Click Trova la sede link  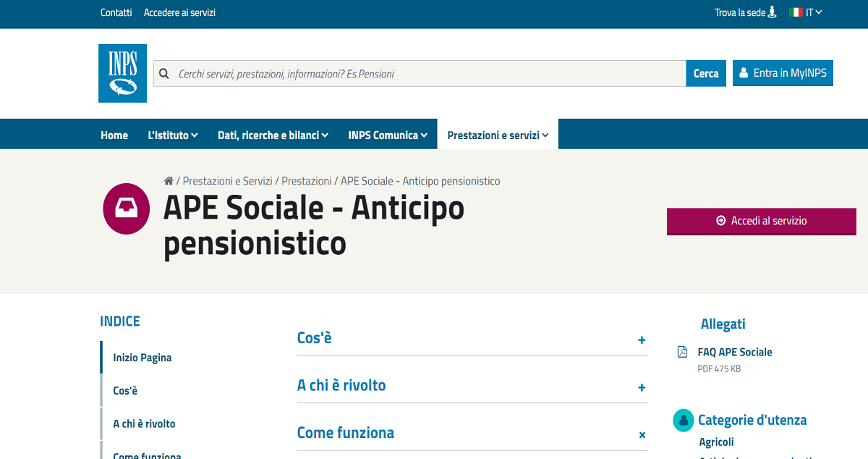pyautogui.click(x=740, y=12)
